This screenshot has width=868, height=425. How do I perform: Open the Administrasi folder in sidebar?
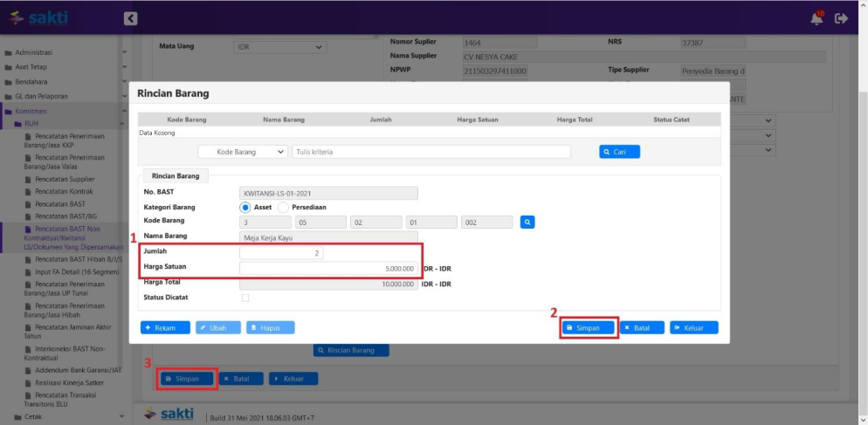37,51
